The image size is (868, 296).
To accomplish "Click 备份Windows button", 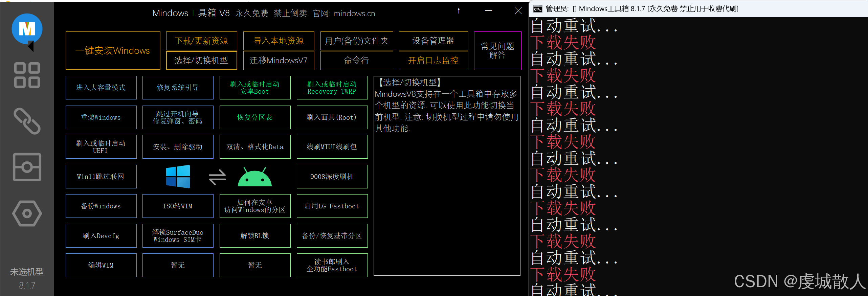I will [101, 206].
